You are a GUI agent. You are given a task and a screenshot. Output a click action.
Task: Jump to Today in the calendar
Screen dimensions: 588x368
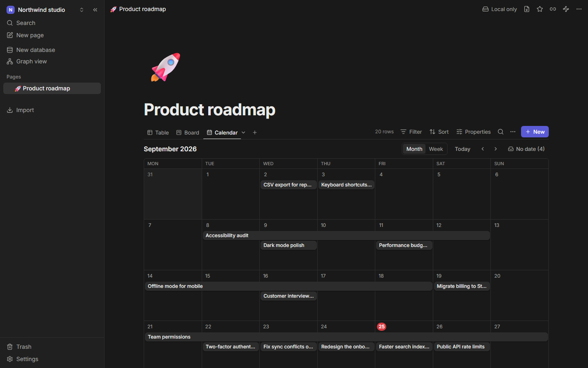(463, 149)
